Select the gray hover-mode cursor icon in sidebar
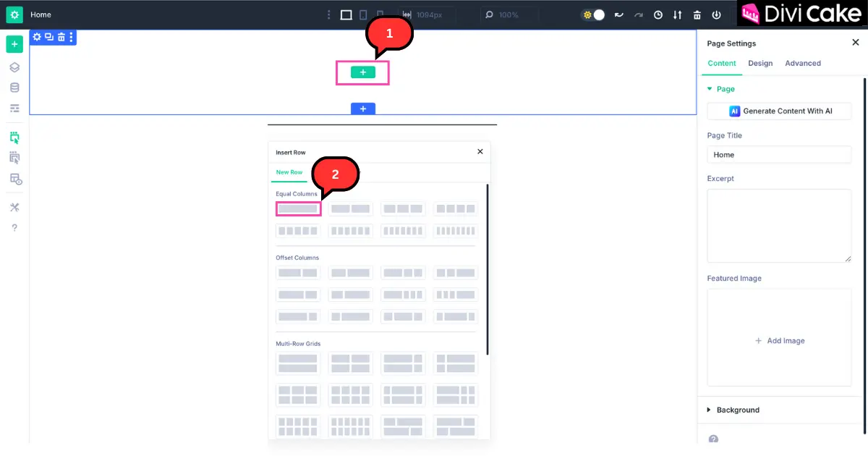Screen dimensions: 868x456 point(14,157)
